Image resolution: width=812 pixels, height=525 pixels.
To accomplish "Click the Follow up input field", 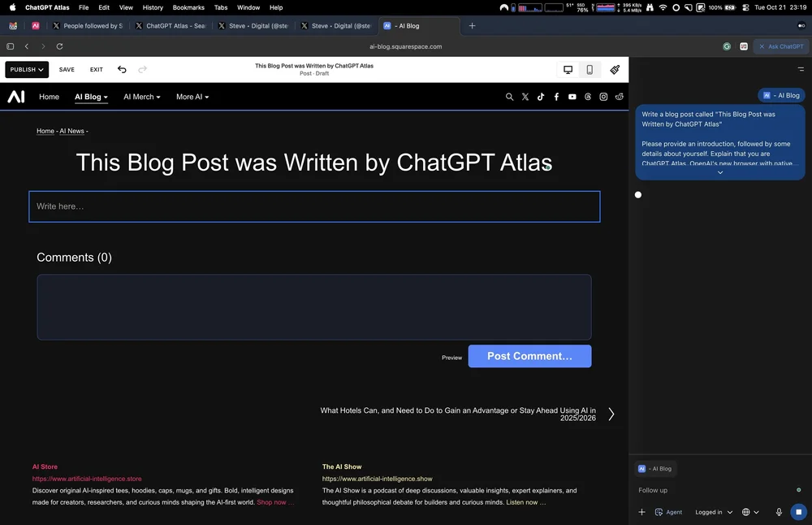I will 715,490.
